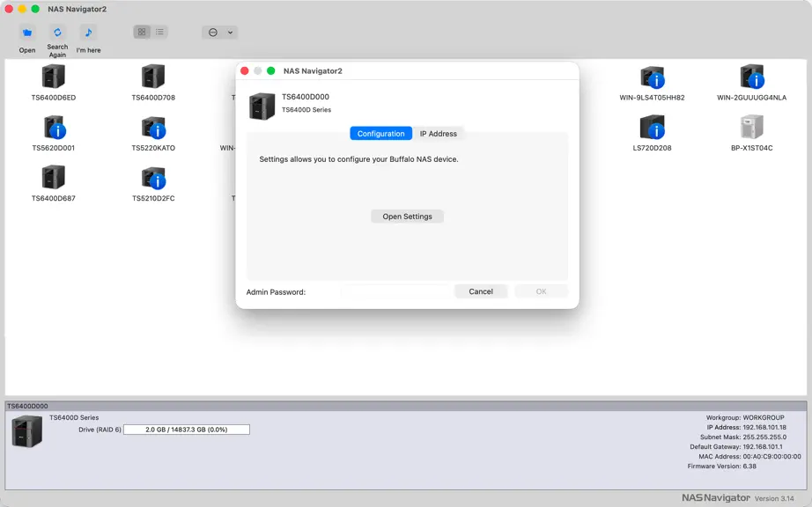Click the Workgroup: WORKGROUP text
812x507 pixels.
pos(745,417)
